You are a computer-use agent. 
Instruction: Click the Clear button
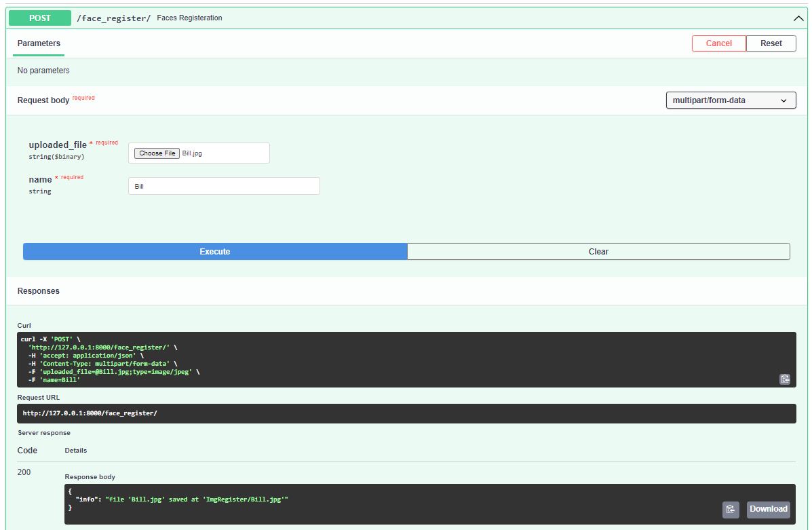coord(598,252)
